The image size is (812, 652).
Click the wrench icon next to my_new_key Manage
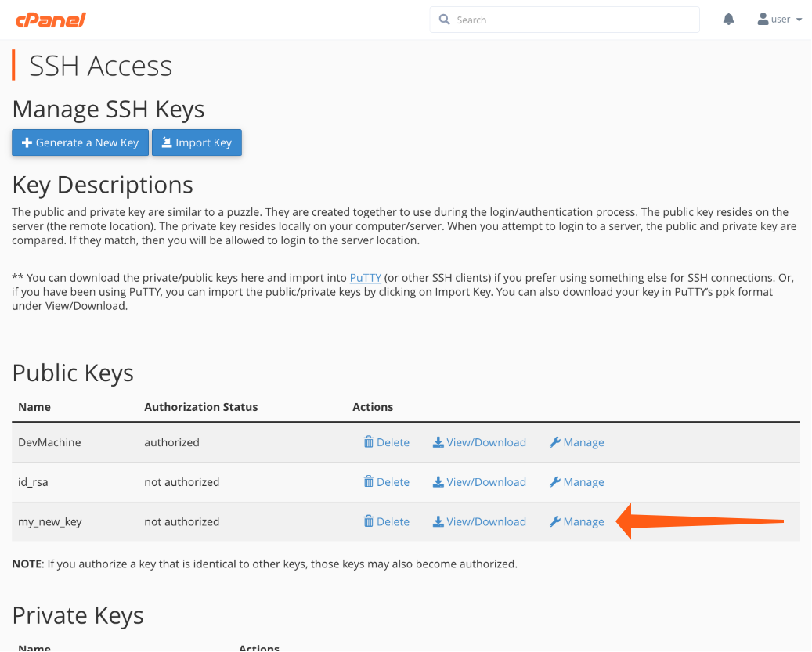[555, 521]
